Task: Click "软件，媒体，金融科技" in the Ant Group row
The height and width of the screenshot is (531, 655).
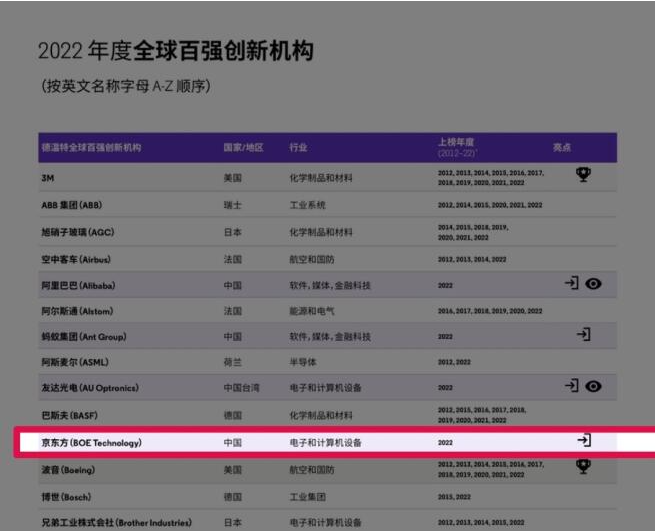Action: click(x=330, y=337)
